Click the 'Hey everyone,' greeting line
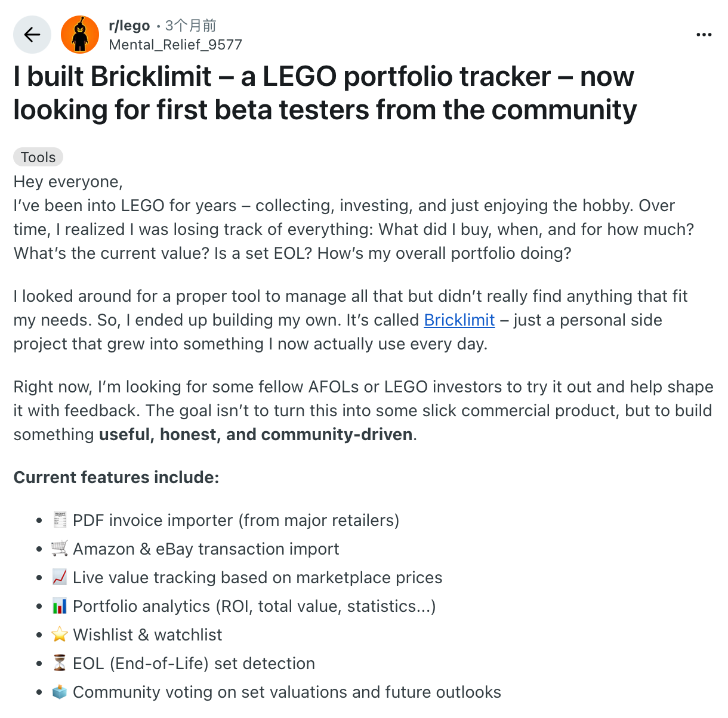The width and height of the screenshot is (728, 718). (x=68, y=181)
